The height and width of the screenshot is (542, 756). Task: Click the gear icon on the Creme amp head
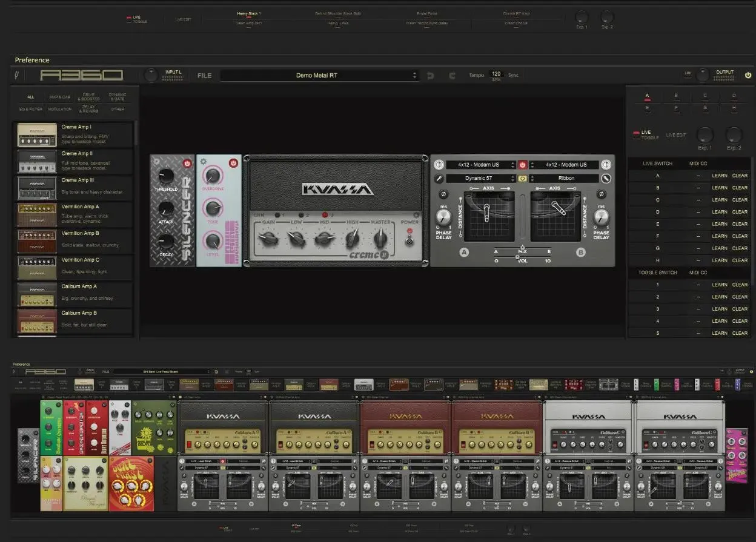coord(416,214)
